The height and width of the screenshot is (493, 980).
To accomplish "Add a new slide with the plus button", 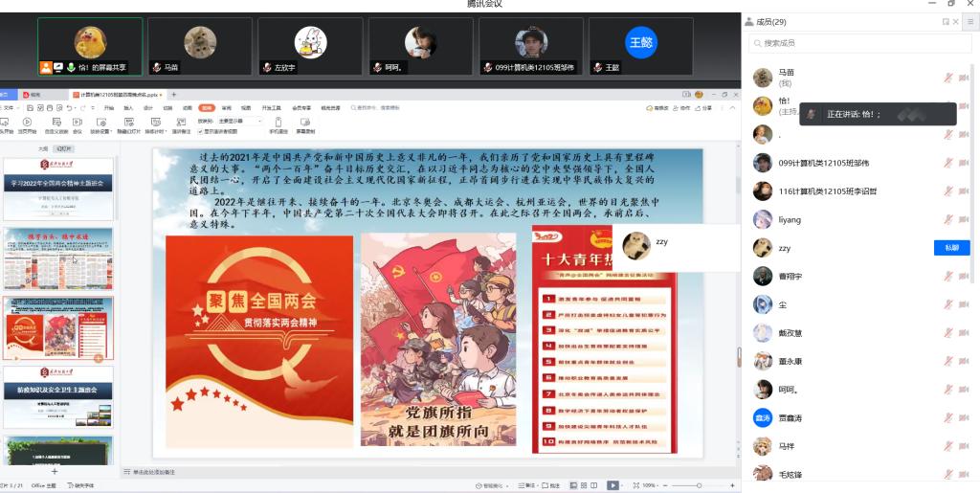I will tap(54, 471).
